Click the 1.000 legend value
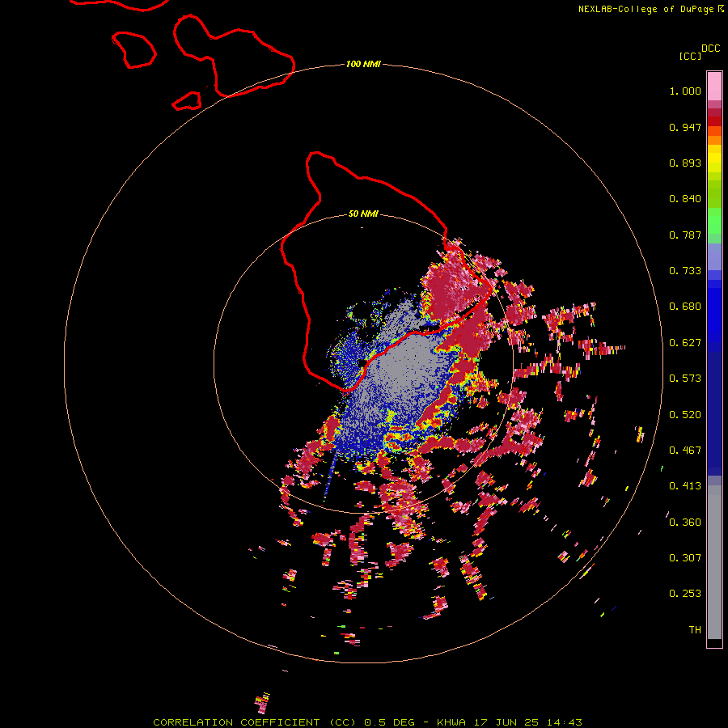Viewport: 728px width, 728px height. click(x=685, y=91)
